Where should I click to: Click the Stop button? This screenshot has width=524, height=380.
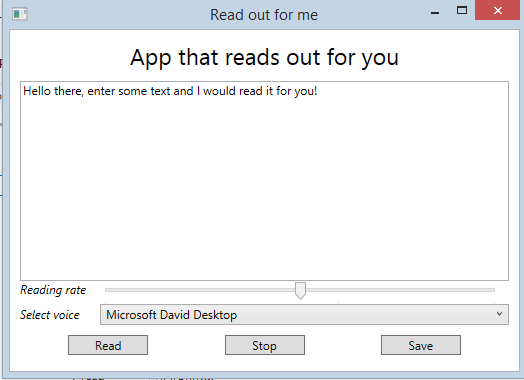click(x=265, y=345)
